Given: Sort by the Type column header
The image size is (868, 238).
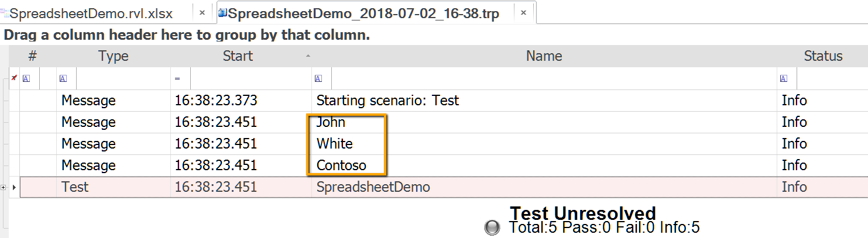Looking at the screenshot, I should pyautogui.click(x=113, y=56).
